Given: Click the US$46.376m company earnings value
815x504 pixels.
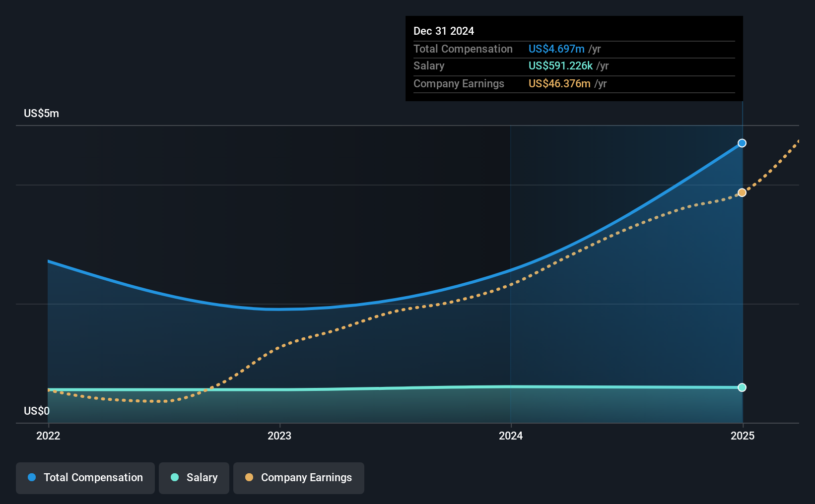Looking at the screenshot, I should click(559, 83).
